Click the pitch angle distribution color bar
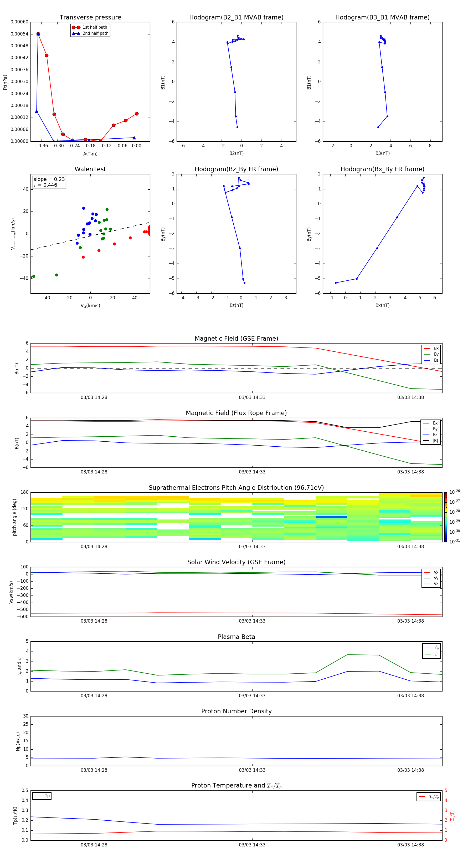The image size is (473, 868). 446,517
